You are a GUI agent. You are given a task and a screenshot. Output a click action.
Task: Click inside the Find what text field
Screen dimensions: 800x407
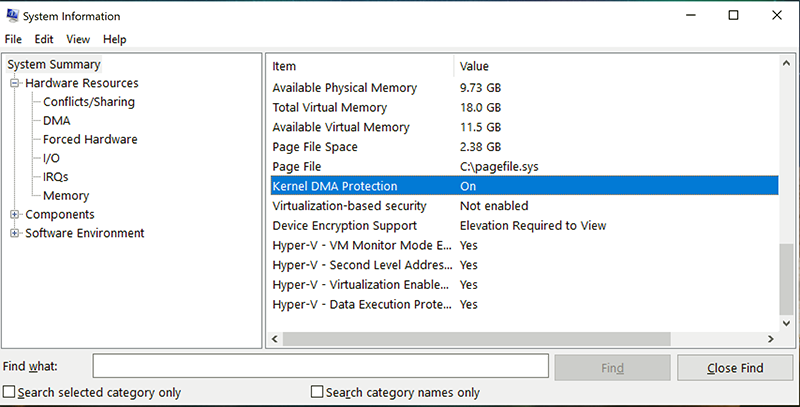click(x=320, y=366)
